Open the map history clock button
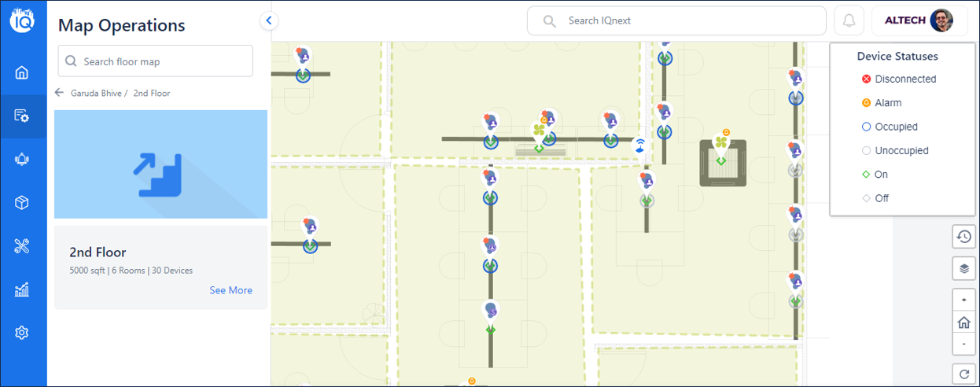 pos(963,236)
